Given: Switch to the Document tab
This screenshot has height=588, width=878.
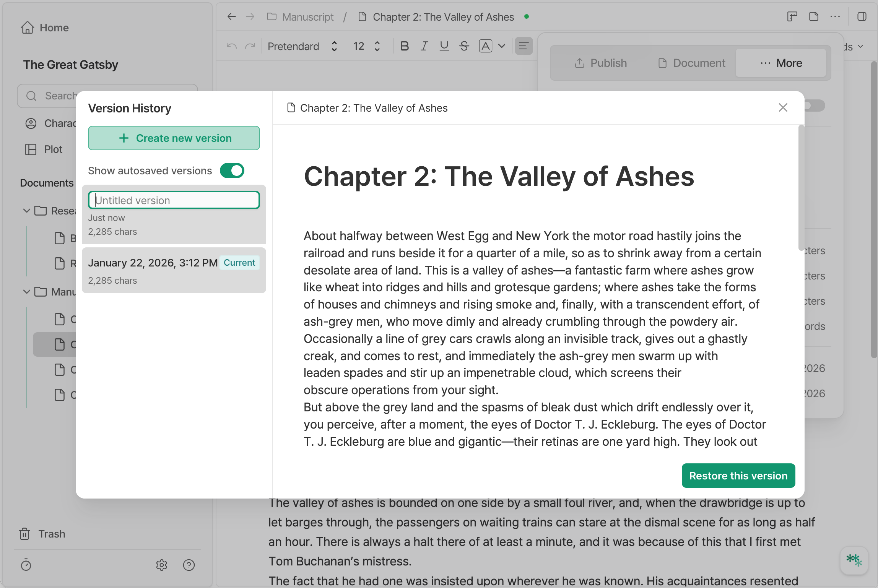Looking at the screenshot, I should (691, 63).
